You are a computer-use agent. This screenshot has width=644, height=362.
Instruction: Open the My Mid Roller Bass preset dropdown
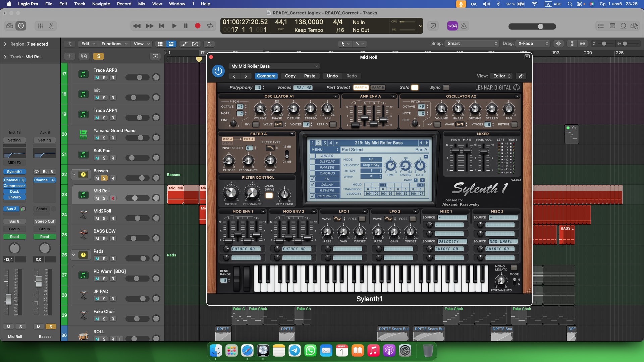click(274, 66)
